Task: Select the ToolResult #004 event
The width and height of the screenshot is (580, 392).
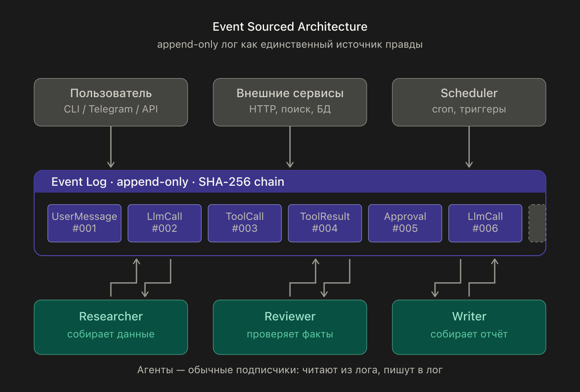Action: (325, 223)
